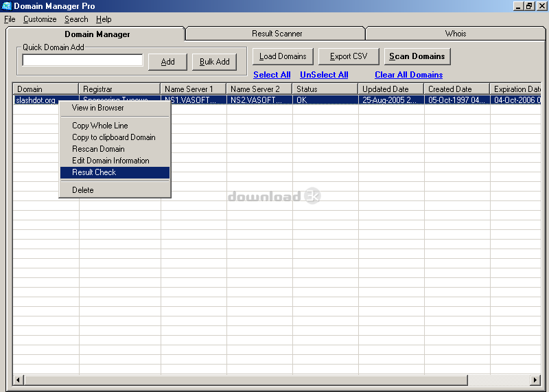Click the horizontal scrollbar thumb

click(x=246, y=380)
